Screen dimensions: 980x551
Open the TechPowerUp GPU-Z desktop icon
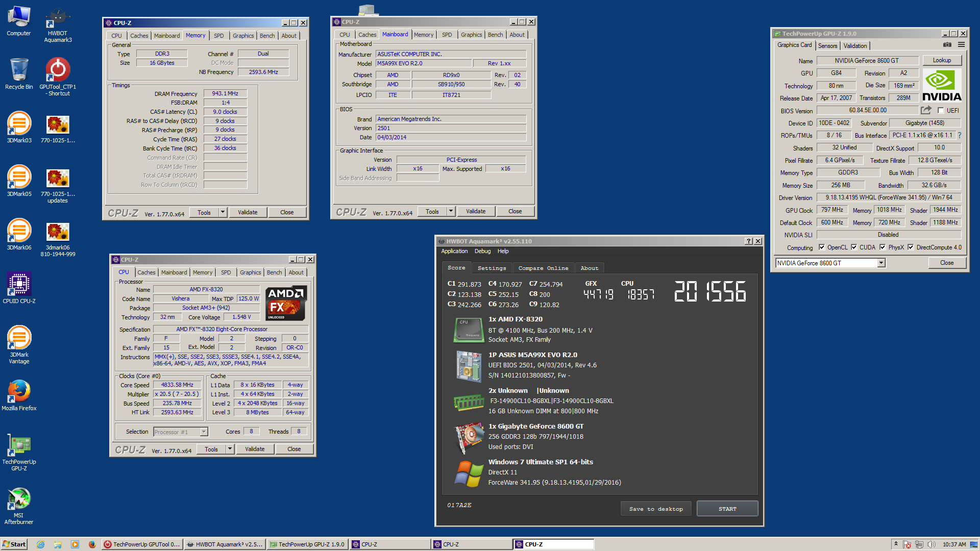(x=19, y=452)
